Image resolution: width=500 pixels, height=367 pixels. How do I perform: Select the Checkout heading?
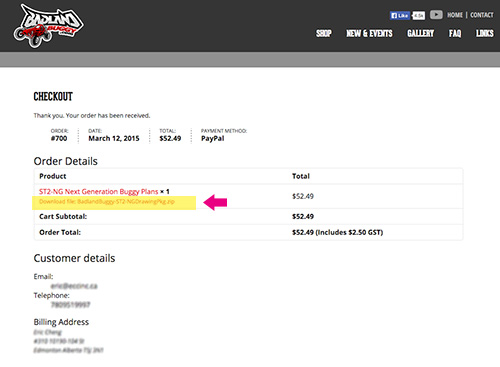[x=53, y=97]
